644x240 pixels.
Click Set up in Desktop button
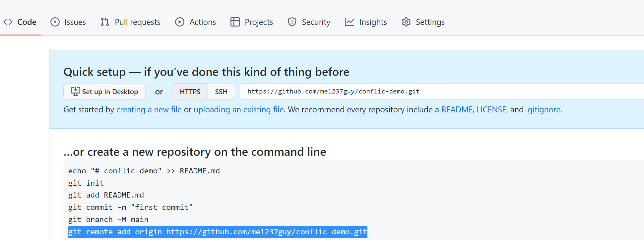point(104,91)
